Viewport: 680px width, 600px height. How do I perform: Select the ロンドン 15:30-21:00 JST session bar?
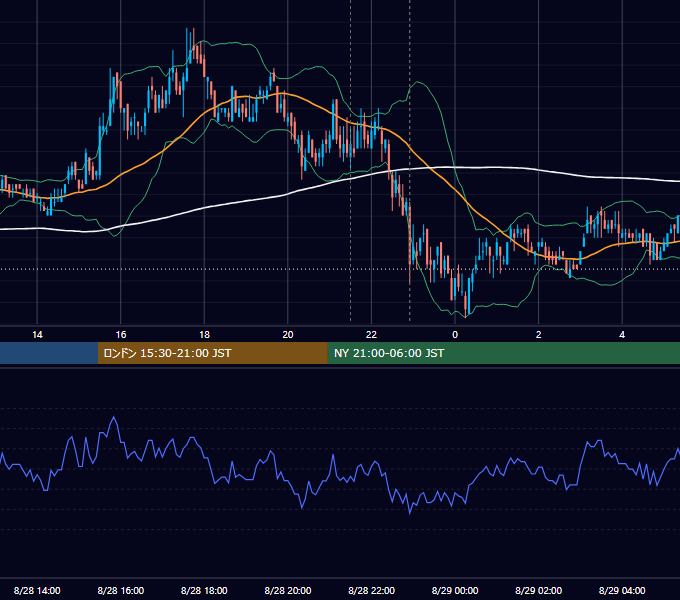[212, 353]
